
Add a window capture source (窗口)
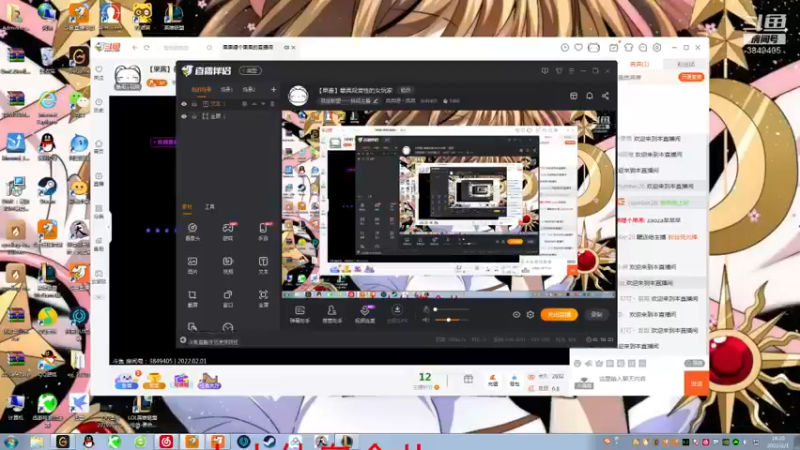click(x=228, y=298)
